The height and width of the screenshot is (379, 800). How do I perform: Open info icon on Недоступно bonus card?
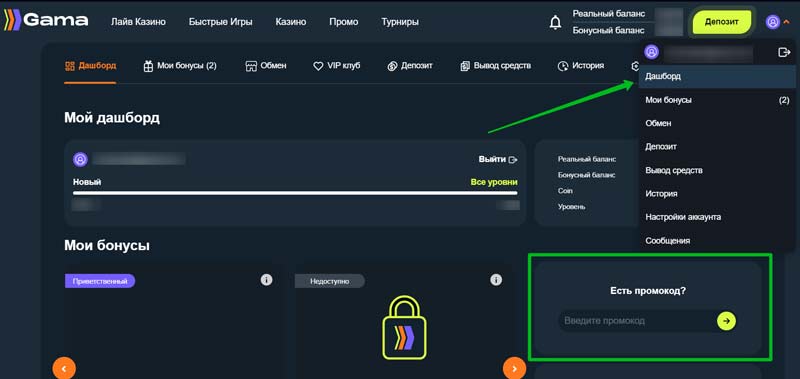[x=496, y=280]
